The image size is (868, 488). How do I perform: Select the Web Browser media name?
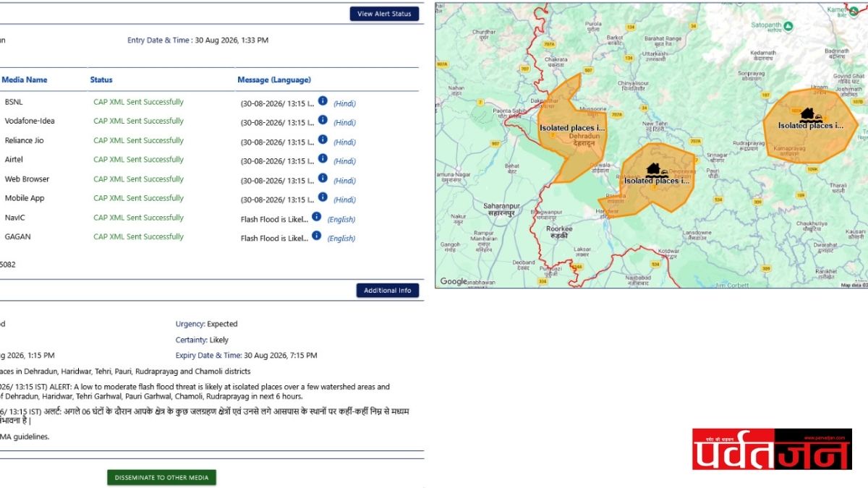pos(27,179)
